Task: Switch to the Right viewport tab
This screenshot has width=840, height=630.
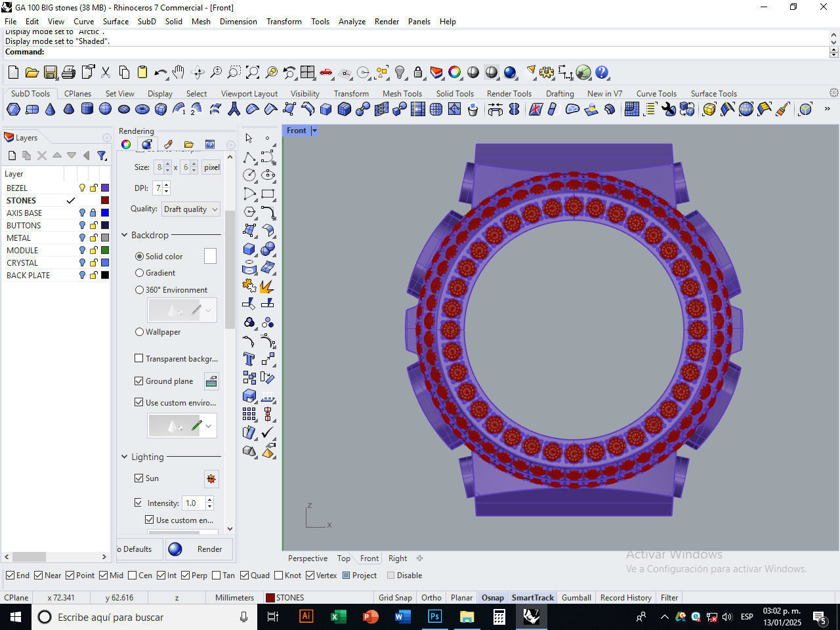Action: point(398,558)
